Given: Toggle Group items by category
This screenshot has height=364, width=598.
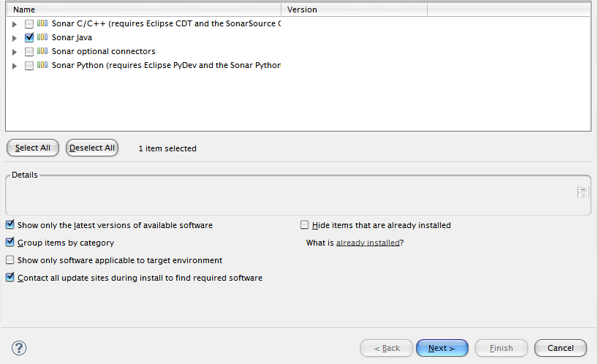Looking at the screenshot, I should coord(10,243).
